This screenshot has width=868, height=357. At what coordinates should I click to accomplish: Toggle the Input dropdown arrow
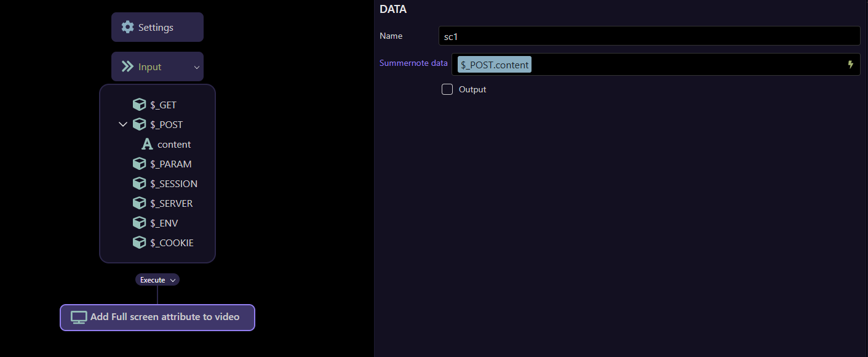pyautogui.click(x=197, y=67)
